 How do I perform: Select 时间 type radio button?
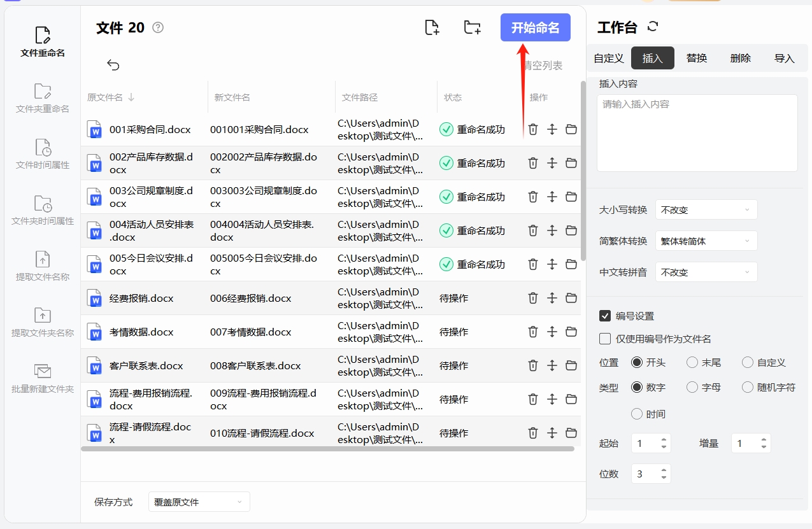[x=636, y=414]
